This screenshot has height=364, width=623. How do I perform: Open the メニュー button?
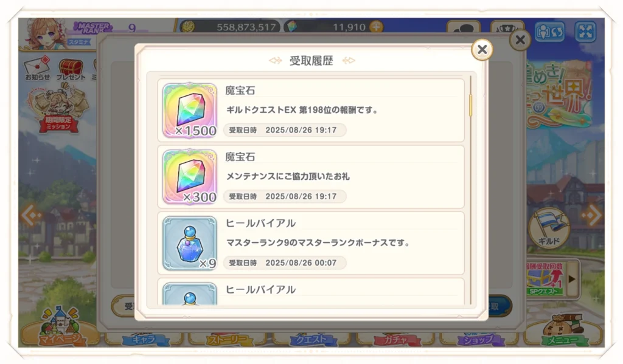[x=563, y=330]
